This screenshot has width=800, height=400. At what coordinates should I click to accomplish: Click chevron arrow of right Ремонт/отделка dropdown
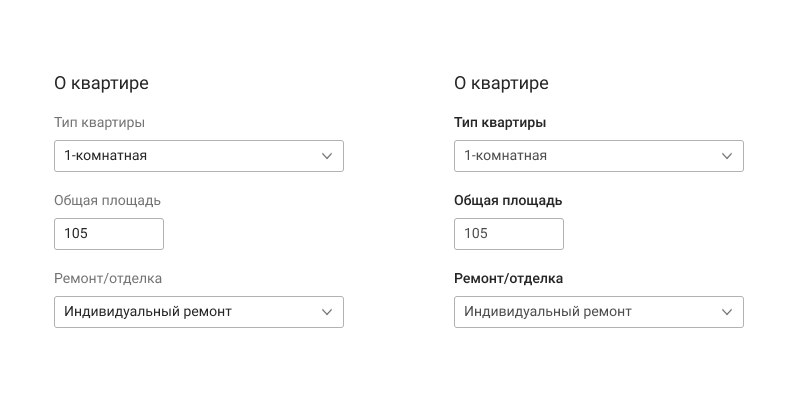[x=727, y=312]
